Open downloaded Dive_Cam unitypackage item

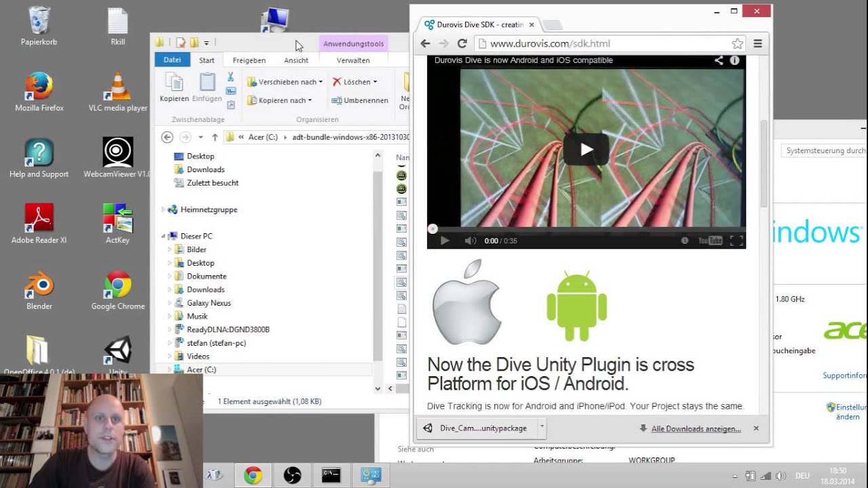[x=477, y=428]
